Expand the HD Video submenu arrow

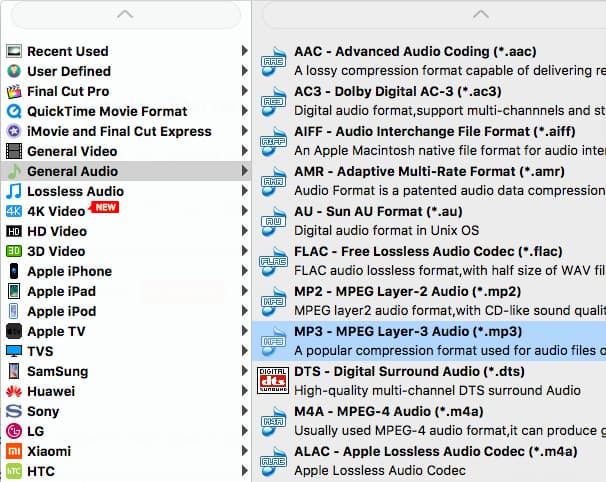click(244, 231)
